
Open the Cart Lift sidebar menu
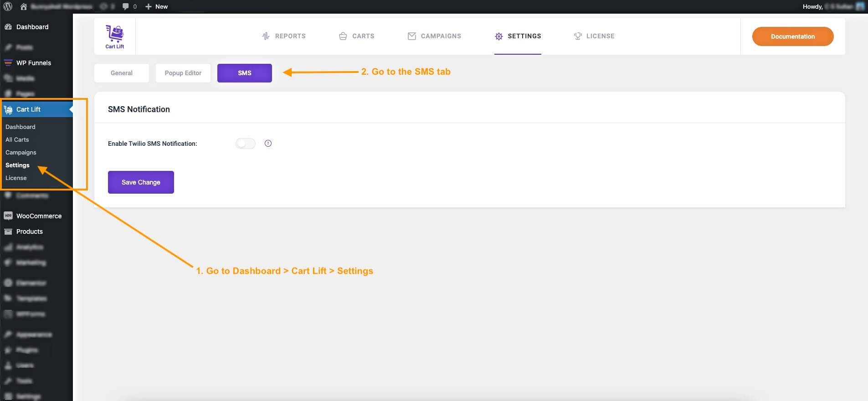pos(36,109)
